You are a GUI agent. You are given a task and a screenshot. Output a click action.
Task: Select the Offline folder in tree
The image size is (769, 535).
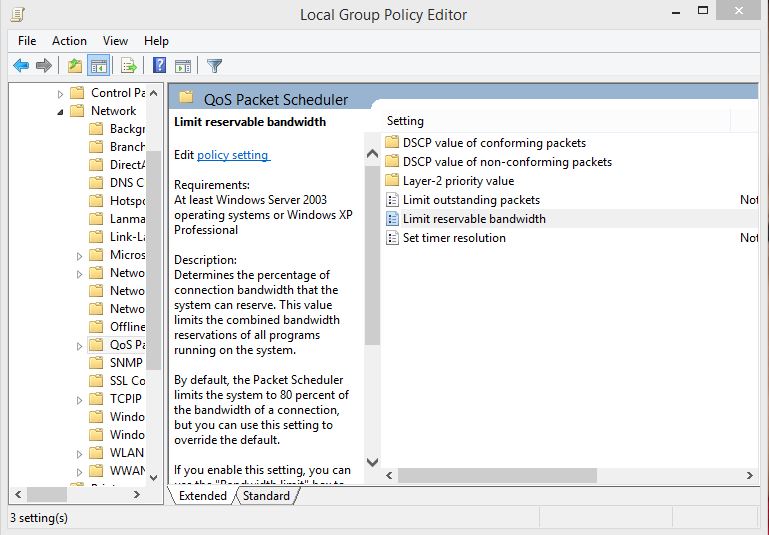tap(117, 327)
